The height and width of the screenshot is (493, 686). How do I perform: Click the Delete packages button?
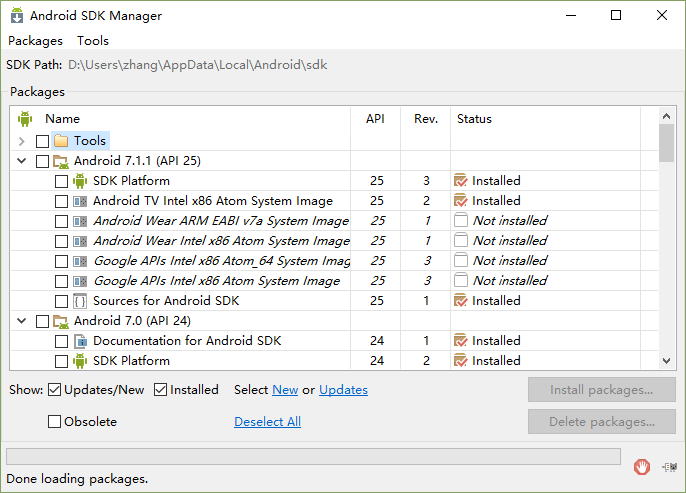[x=602, y=422]
